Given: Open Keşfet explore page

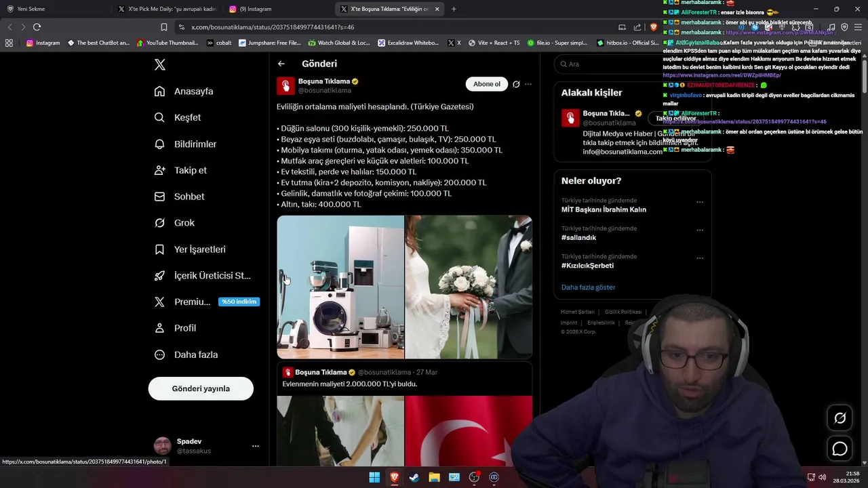Looking at the screenshot, I should (178, 117).
